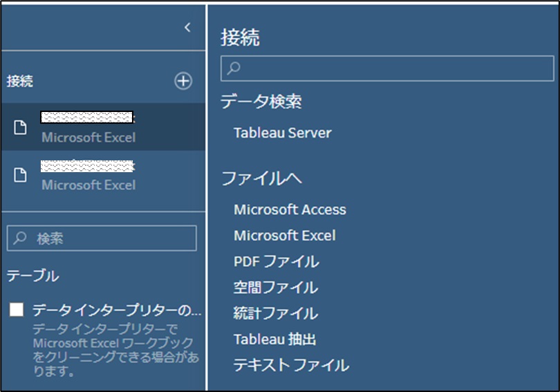
Task: Click the データ インタープリターの... label text
Action: [x=117, y=310]
